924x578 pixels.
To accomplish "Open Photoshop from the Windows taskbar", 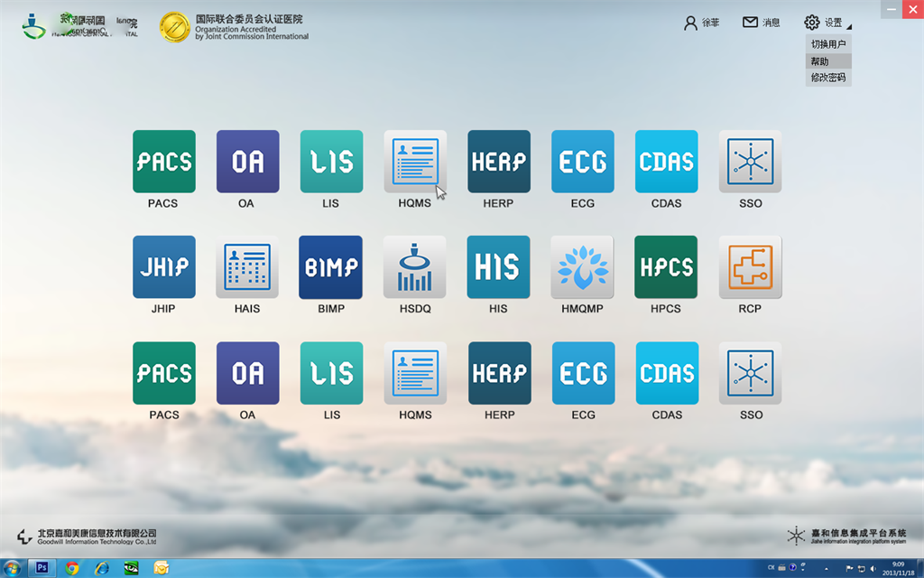I will coord(42,568).
